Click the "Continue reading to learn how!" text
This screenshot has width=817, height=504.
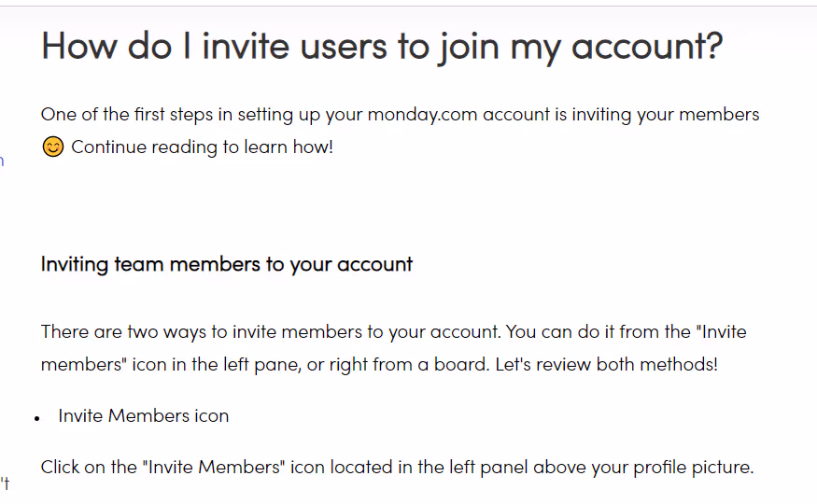[x=202, y=147]
